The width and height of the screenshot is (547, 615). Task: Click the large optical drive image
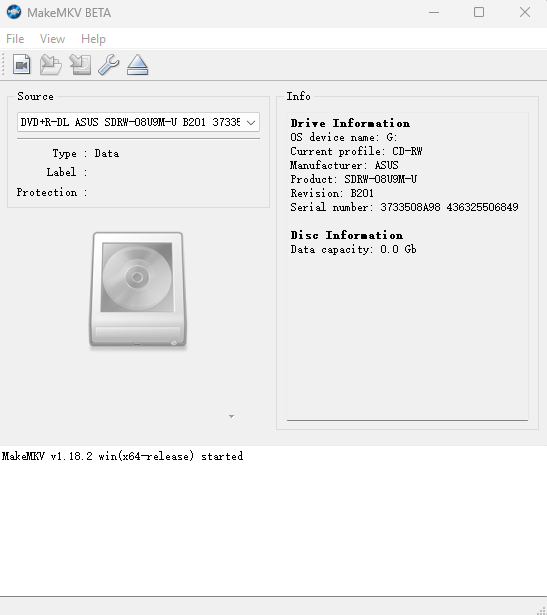[138, 290]
